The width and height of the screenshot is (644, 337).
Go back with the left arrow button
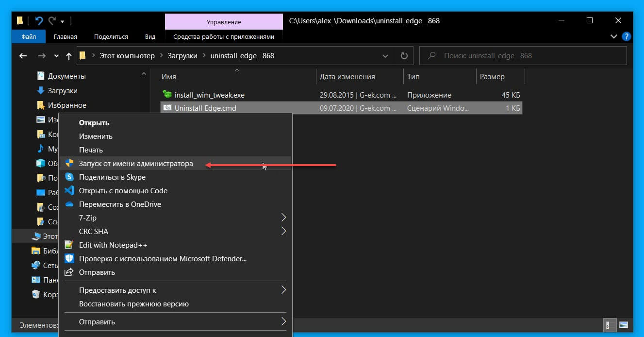(x=23, y=56)
